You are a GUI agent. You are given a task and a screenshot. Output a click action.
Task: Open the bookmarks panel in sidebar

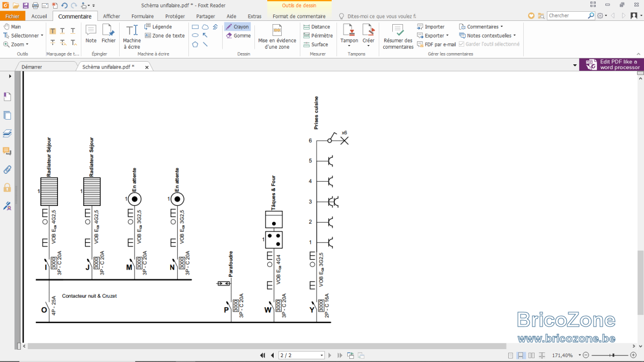(8, 97)
